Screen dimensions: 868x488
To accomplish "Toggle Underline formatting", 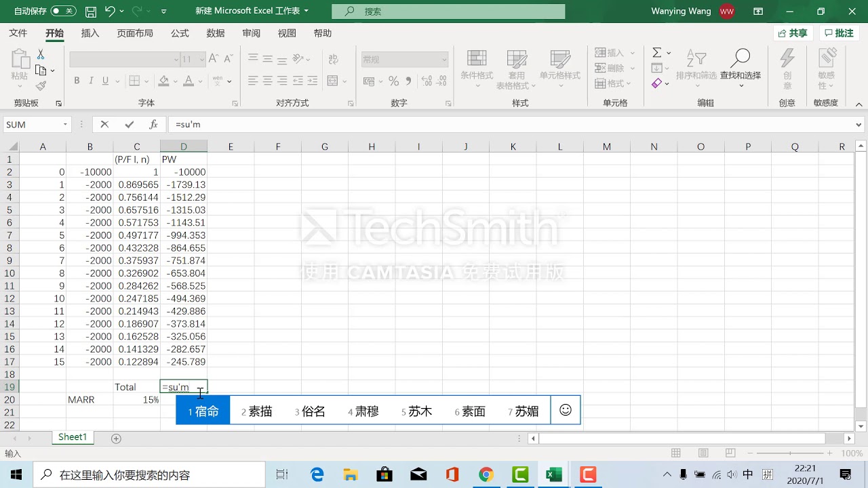I will 105,81.
